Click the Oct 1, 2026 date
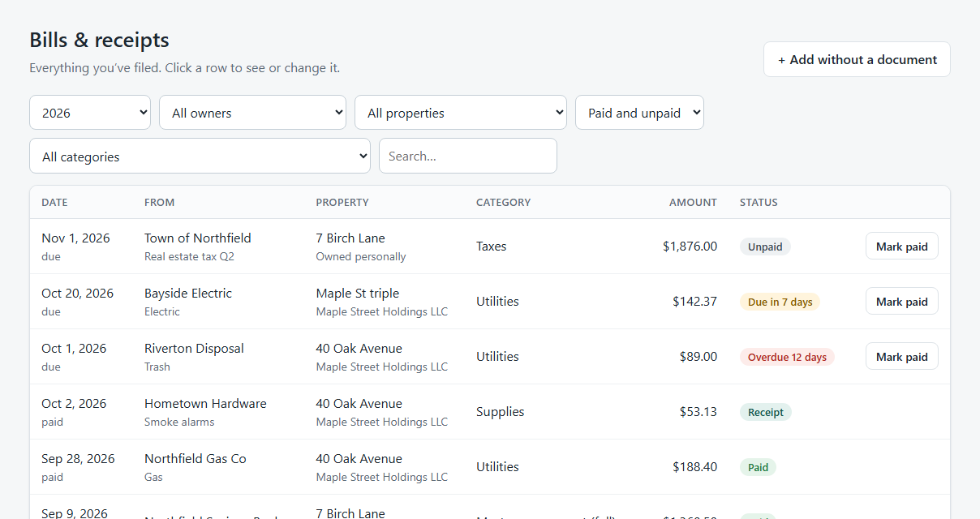The image size is (980, 519). tap(74, 349)
